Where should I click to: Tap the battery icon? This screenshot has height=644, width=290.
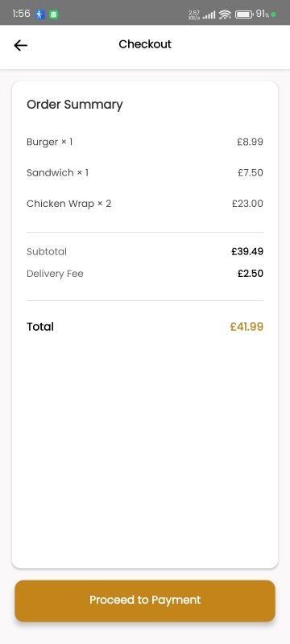(244, 14)
